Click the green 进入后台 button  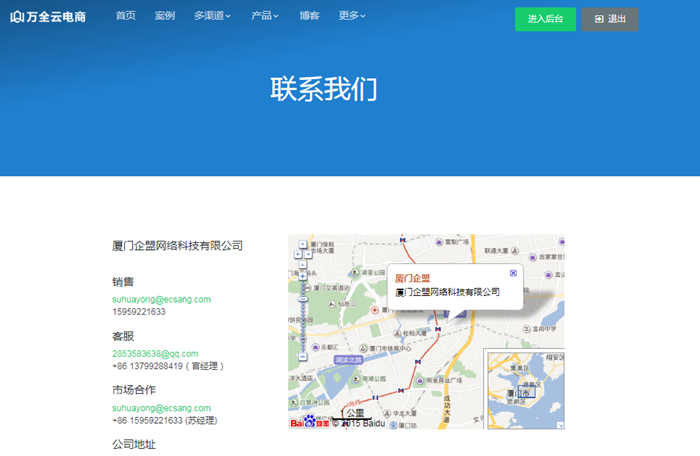coord(545,19)
